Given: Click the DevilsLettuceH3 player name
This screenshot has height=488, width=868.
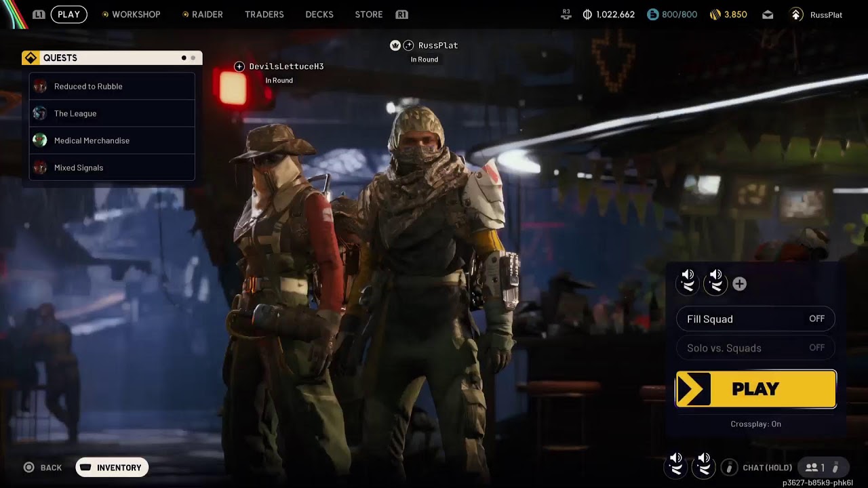Looking at the screenshot, I should (286, 66).
